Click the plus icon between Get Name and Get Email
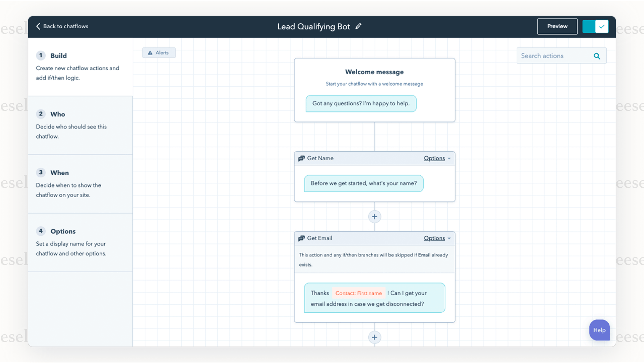 [375, 216]
